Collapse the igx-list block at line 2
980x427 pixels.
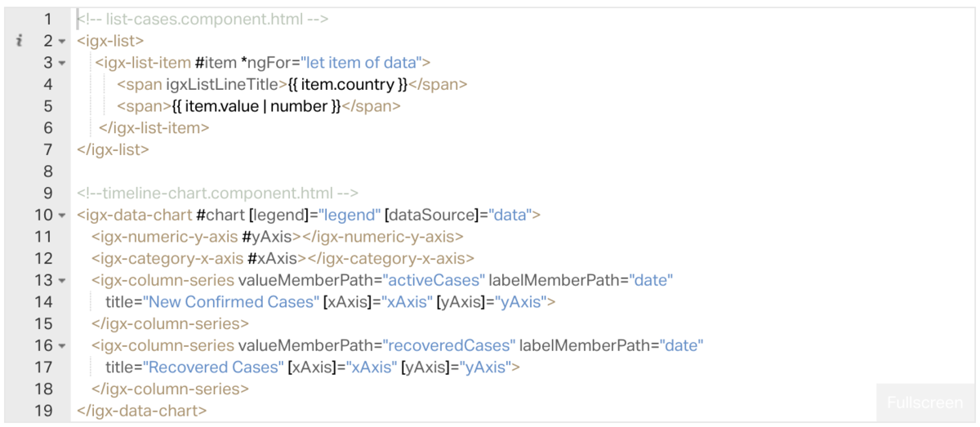[61, 41]
